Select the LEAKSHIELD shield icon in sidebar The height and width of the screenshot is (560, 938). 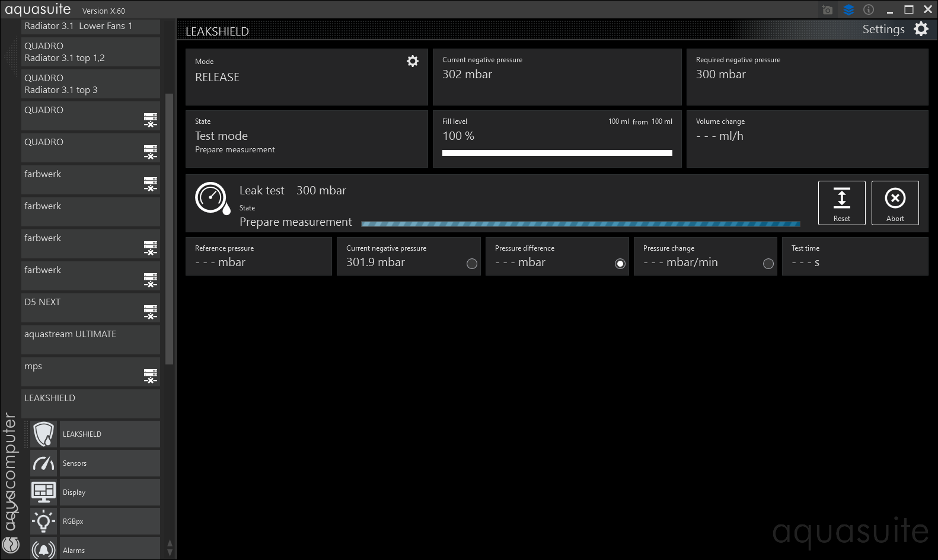[43, 434]
